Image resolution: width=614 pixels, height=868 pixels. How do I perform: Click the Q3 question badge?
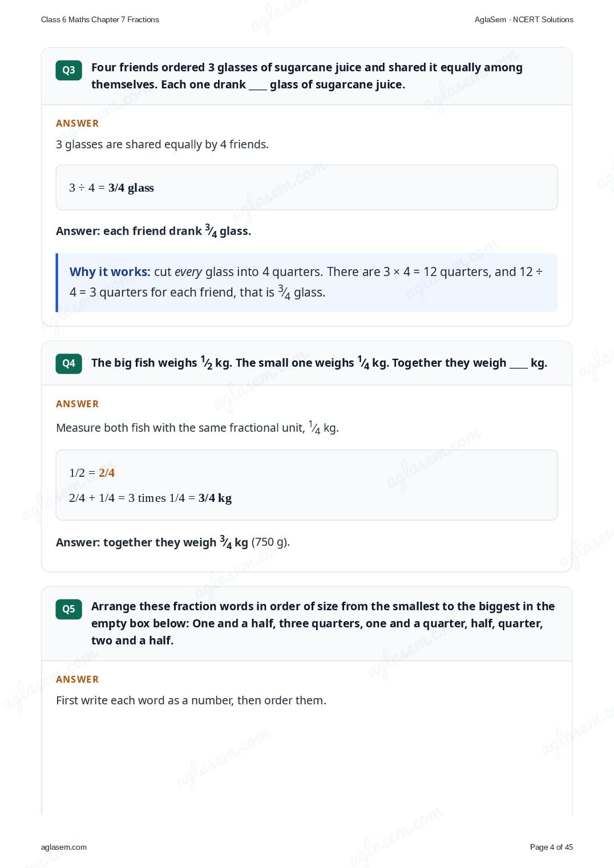[68, 70]
